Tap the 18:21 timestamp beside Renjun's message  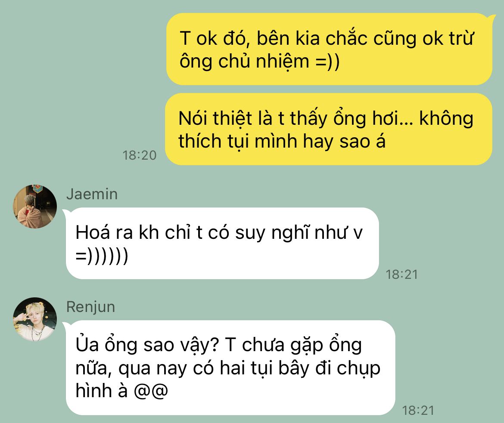418,410
